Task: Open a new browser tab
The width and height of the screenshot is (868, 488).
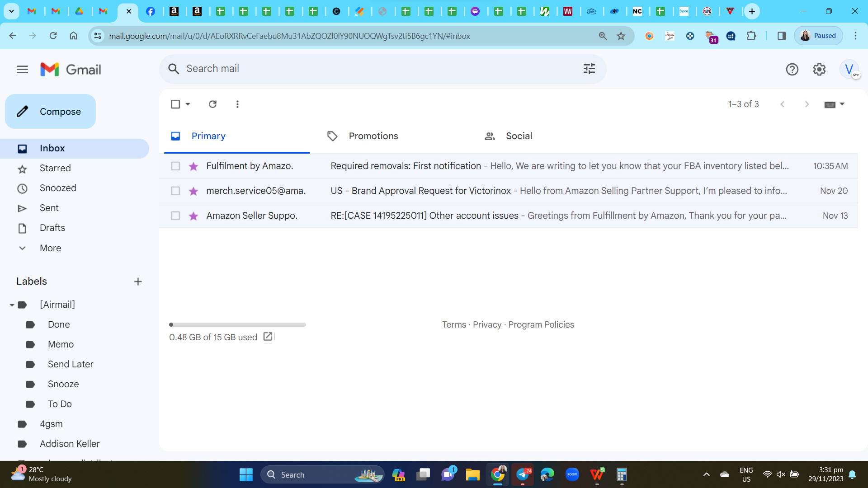Action: coord(752,11)
